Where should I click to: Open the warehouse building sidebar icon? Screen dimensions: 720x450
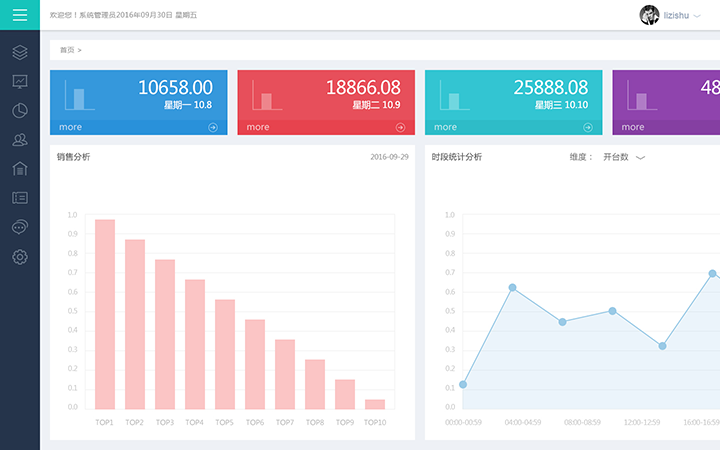[x=20, y=169]
